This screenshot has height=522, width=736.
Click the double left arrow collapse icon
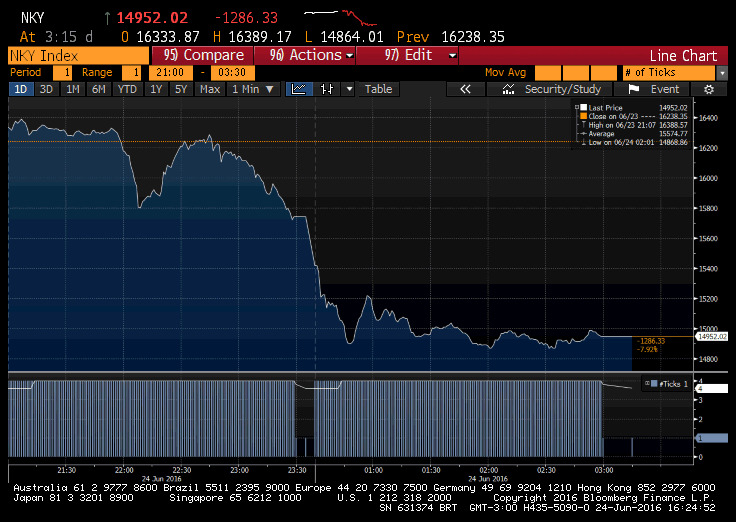(x=464, y=89)
